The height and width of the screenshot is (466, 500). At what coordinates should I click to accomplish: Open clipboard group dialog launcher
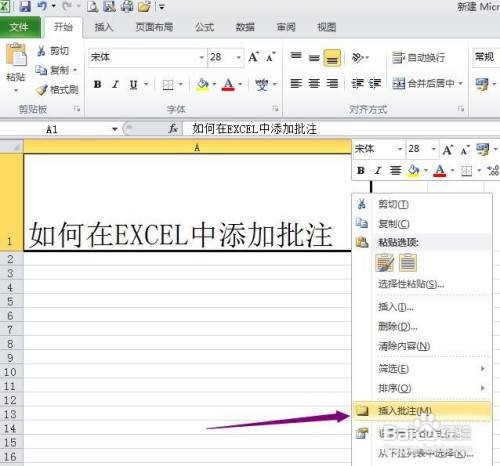coord(77,109)
